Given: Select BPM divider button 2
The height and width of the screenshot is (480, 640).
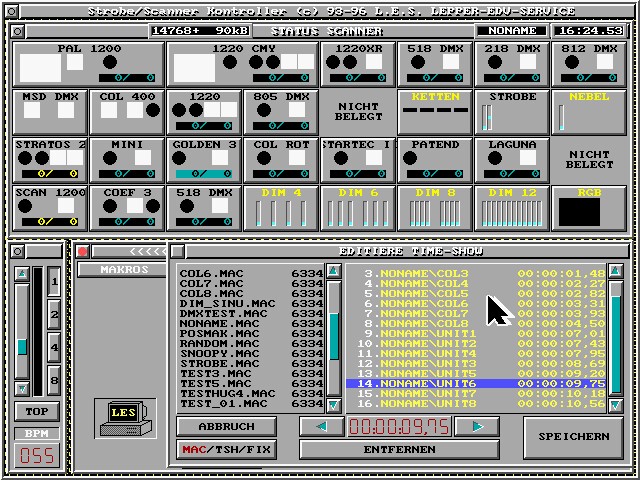Looking at the screenshot, I should click(54, 314).
